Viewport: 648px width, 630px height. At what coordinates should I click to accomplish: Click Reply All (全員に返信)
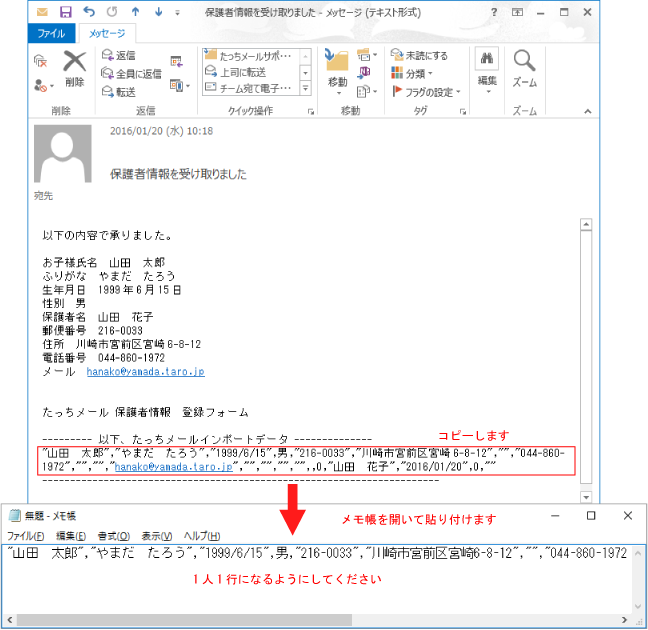(x=130, y=74)
